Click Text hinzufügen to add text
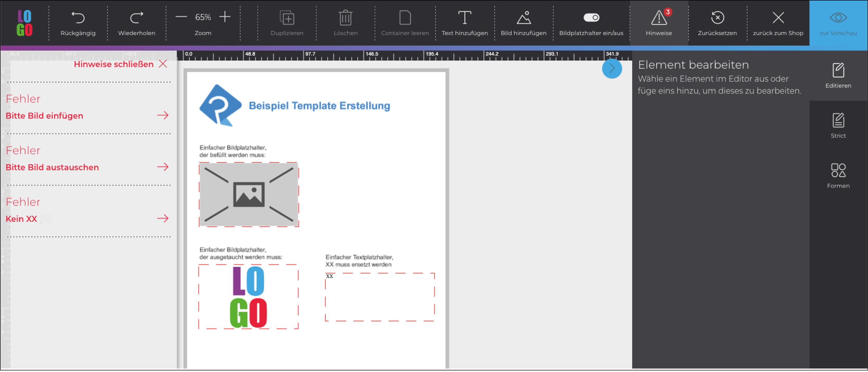 [x=464, y=17]
